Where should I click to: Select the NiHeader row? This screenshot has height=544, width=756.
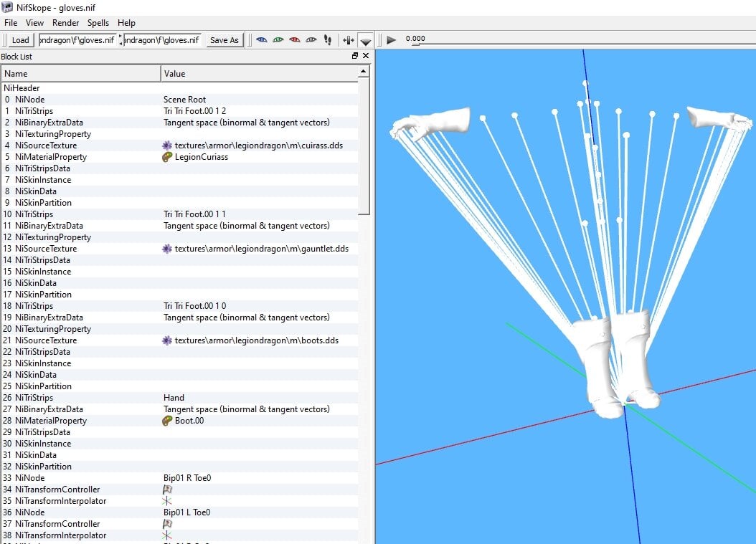pyautogui.click(x=180, y=88)
